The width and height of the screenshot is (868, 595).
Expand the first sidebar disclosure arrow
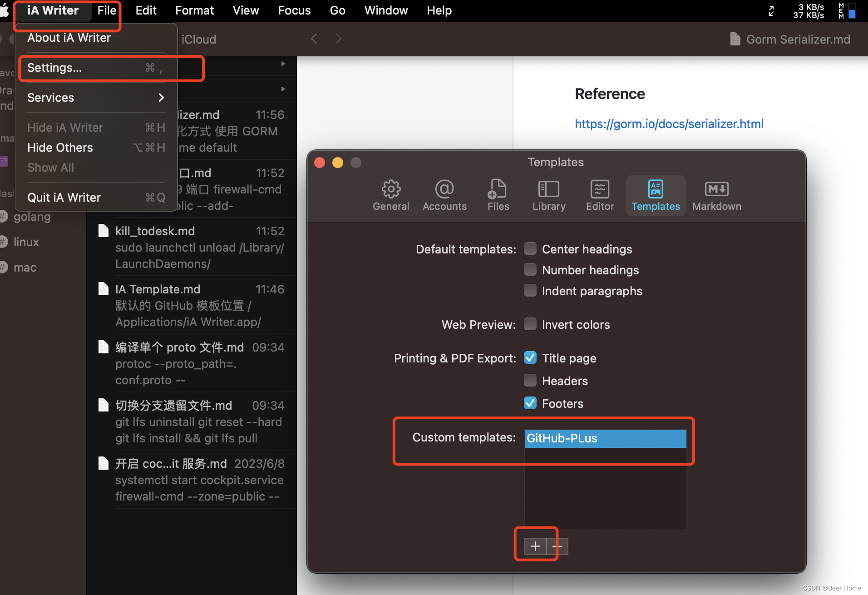283,64
